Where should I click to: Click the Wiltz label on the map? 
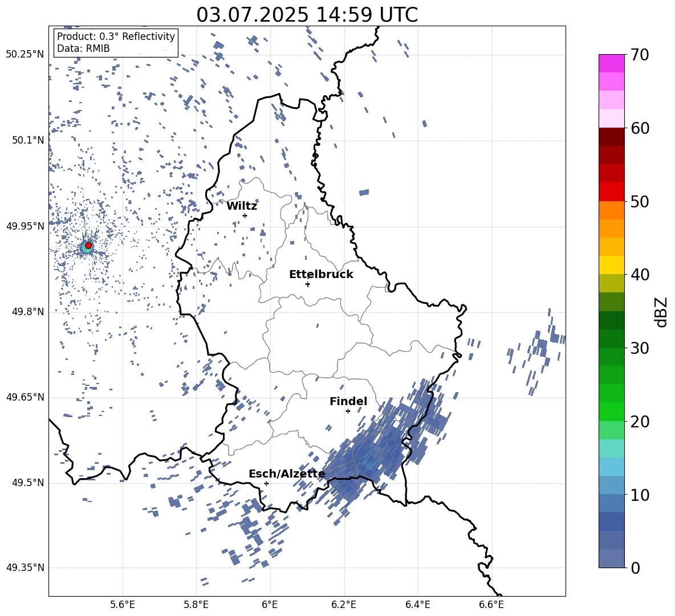coord(242,206)
